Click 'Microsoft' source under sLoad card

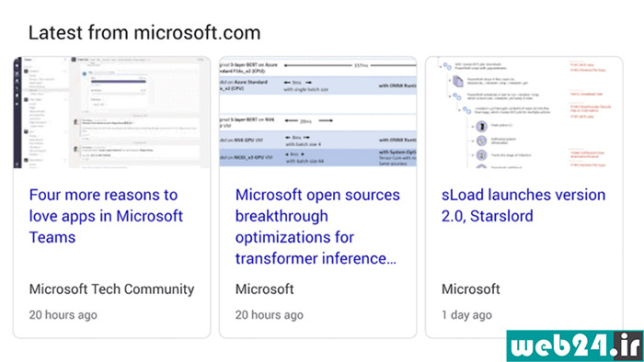click(x=471, y=289)
